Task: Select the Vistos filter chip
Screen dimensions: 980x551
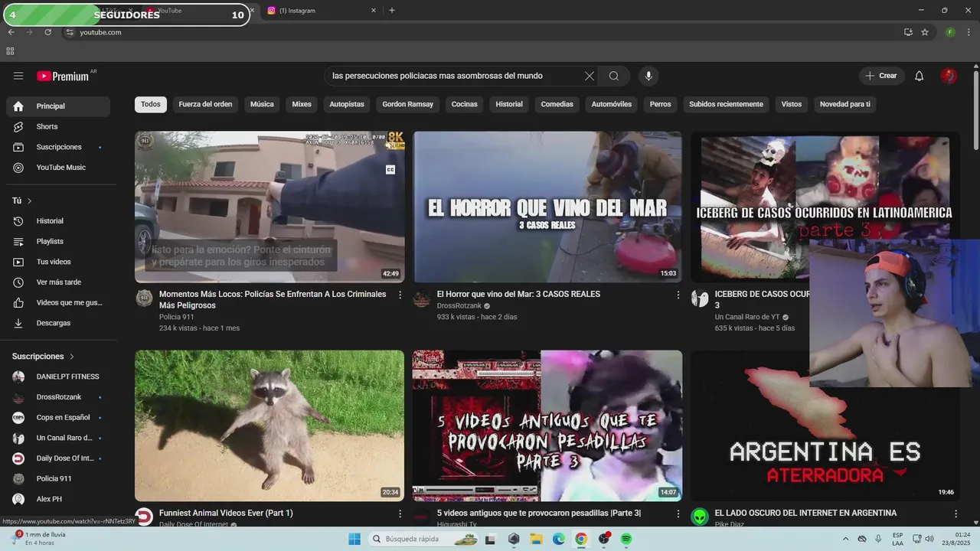Action: click(x=792, y=104)
